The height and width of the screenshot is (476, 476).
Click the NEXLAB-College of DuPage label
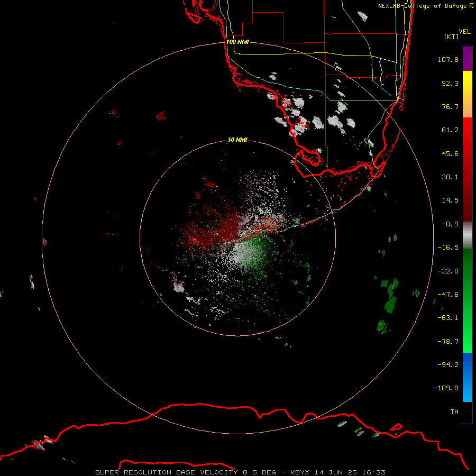(x=425, y=6)
